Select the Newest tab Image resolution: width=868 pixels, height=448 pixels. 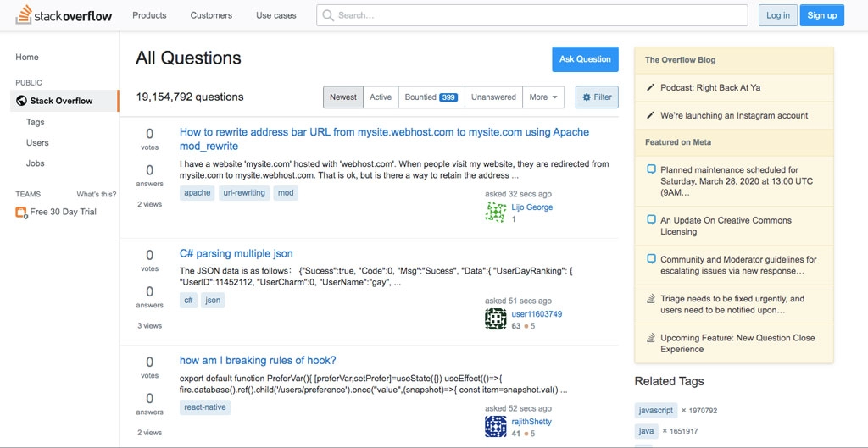point(343,97)
